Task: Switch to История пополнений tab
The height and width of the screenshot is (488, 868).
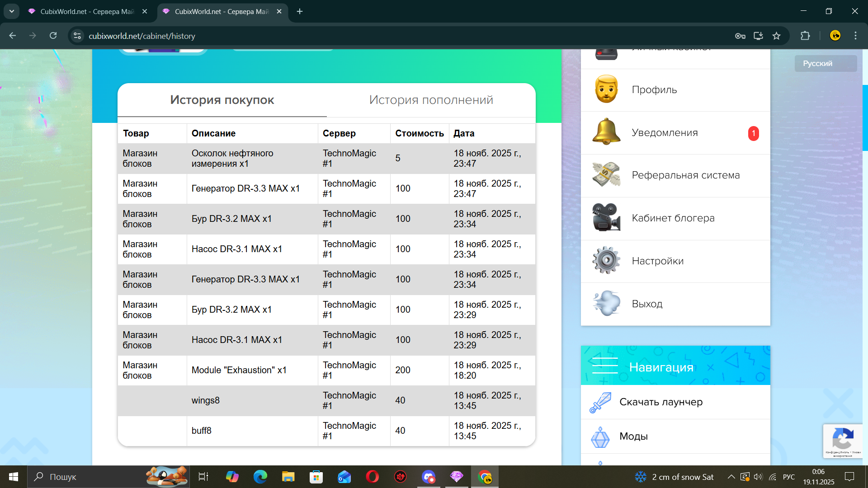Action: tap(431, 100)
